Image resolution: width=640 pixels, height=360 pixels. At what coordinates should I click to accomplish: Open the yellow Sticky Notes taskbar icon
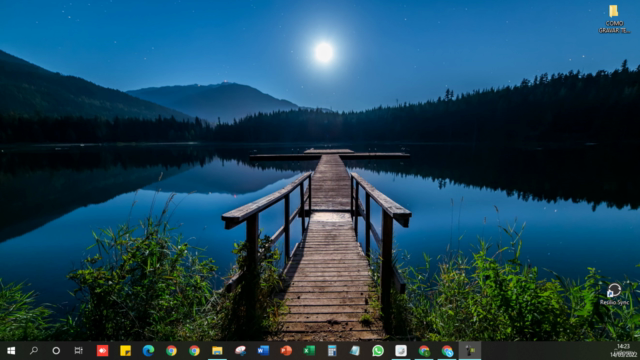coord(125,351)
